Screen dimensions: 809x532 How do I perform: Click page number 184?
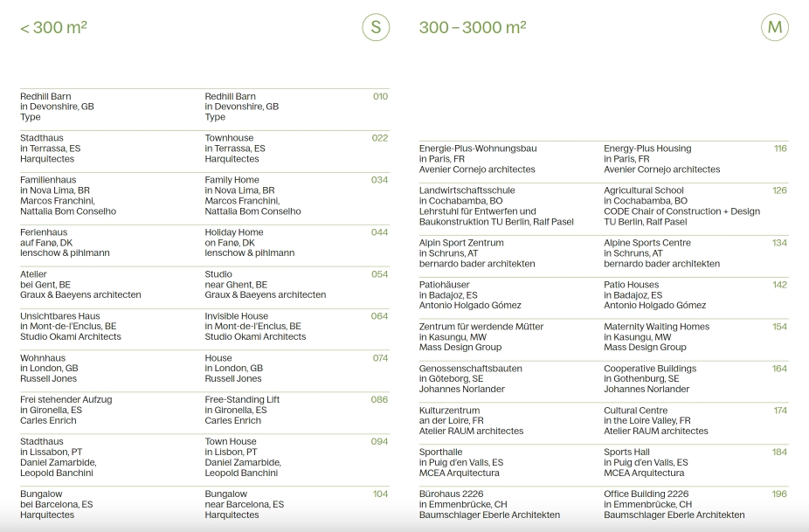point(779,452)
